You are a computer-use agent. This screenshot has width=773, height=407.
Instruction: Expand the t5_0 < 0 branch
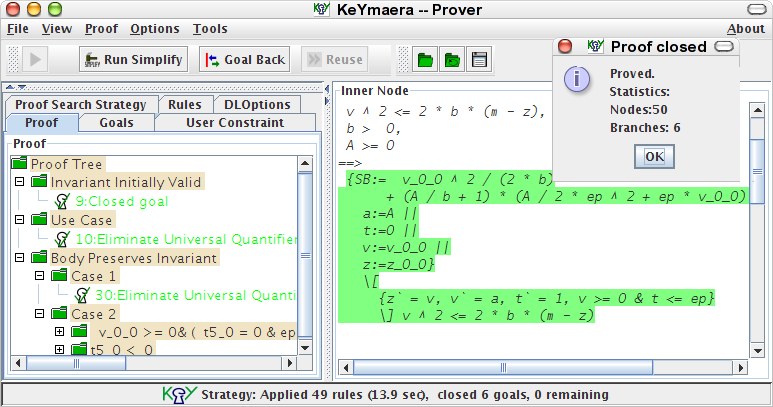tap(60, 349)
